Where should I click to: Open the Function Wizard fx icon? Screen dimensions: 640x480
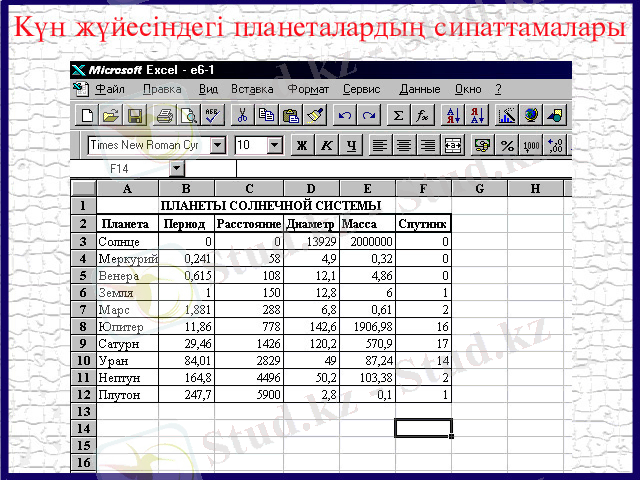click(x=422, y=115)
